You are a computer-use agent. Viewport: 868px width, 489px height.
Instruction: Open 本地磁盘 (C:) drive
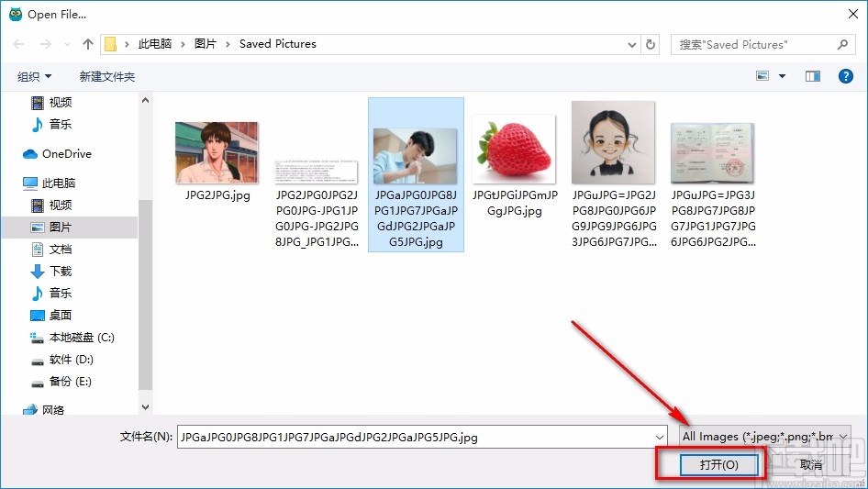(72, 338)
